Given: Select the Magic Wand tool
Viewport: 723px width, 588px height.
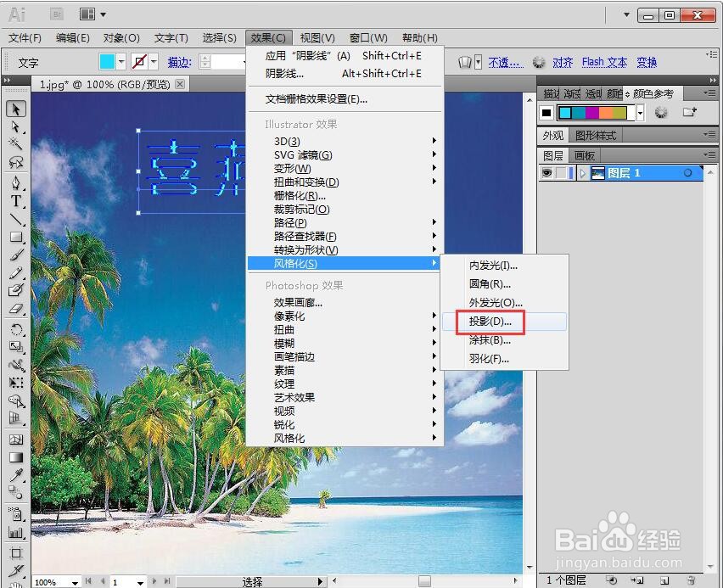Looking at the screenshot, I should coord(15,142).
